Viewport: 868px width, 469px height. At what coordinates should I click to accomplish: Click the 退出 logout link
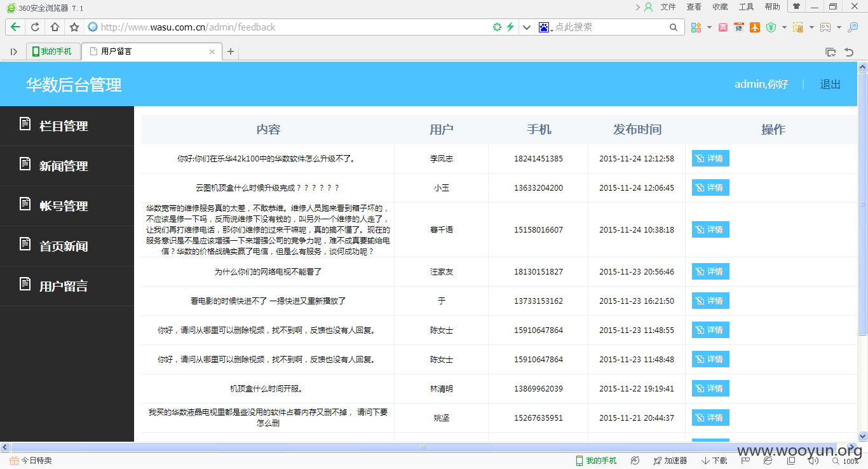pos(830,85)
